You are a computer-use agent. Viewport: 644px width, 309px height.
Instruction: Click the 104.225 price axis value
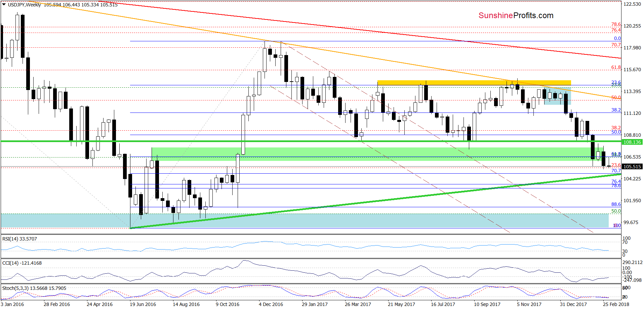pyautogui.click(x=632, y=179)
